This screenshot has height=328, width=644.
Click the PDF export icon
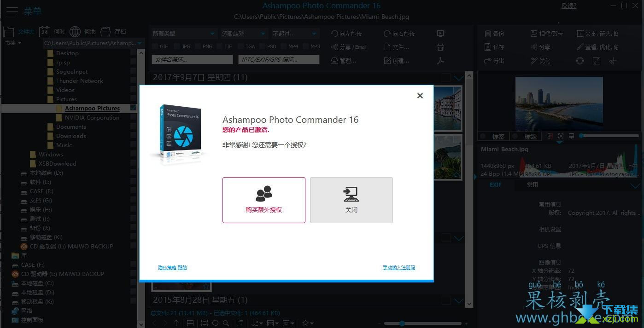[440, 61]
